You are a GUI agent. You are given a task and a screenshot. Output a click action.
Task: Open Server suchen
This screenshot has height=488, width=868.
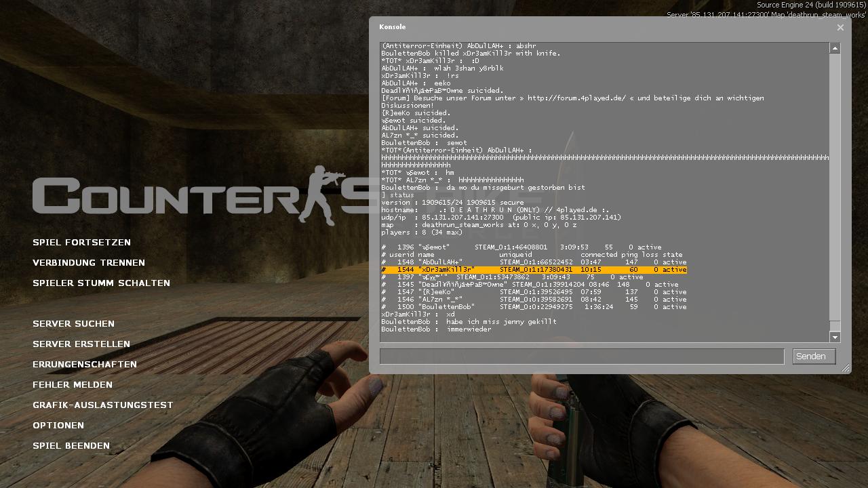(x=73, y=323)
